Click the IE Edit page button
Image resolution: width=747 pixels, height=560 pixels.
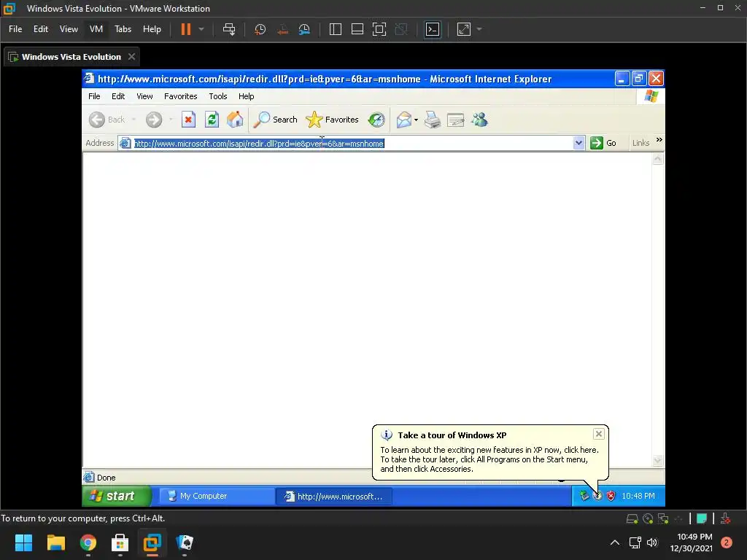coord(455,120)
